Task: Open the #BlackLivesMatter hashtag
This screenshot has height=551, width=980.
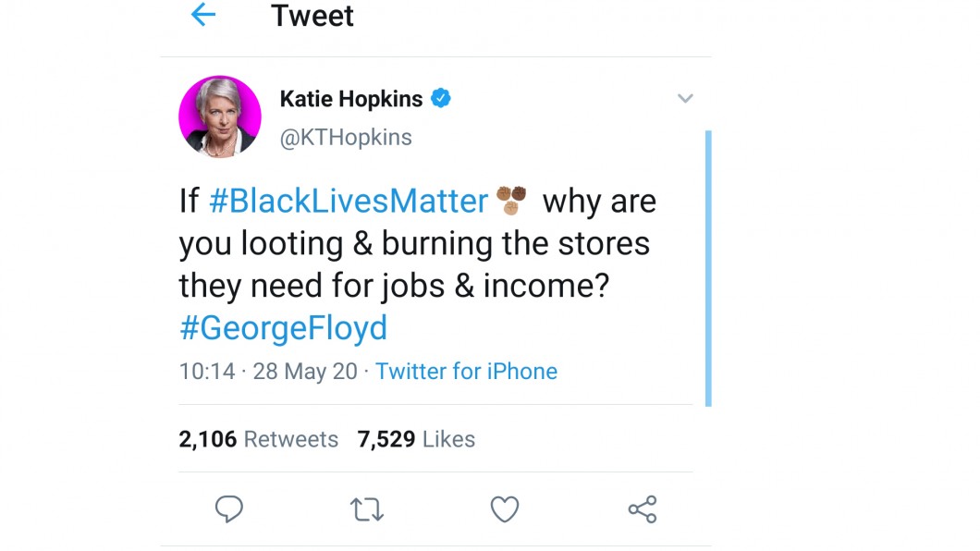Action: coord(349,202)
